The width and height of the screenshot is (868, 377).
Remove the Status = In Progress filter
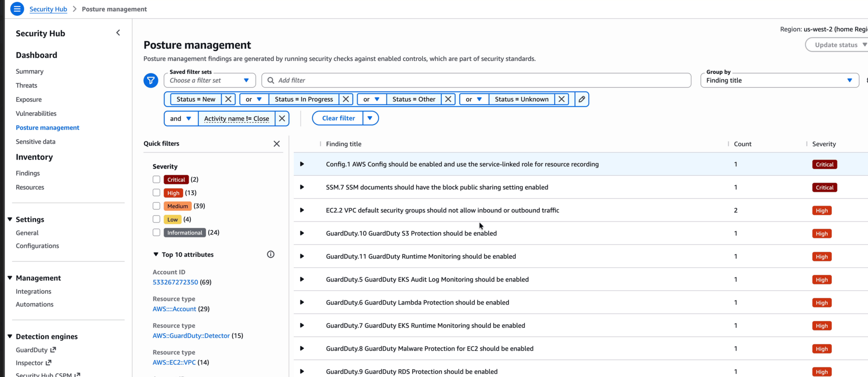346,99
